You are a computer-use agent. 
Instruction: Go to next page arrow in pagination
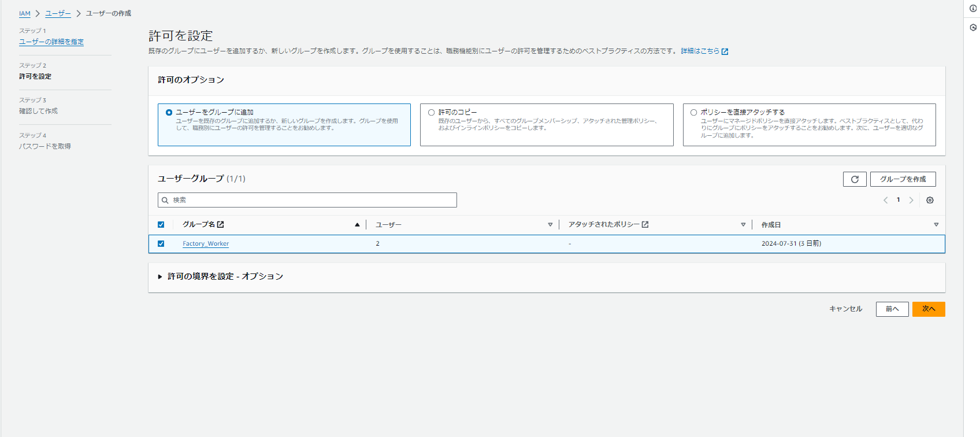[x=911, y=200]
